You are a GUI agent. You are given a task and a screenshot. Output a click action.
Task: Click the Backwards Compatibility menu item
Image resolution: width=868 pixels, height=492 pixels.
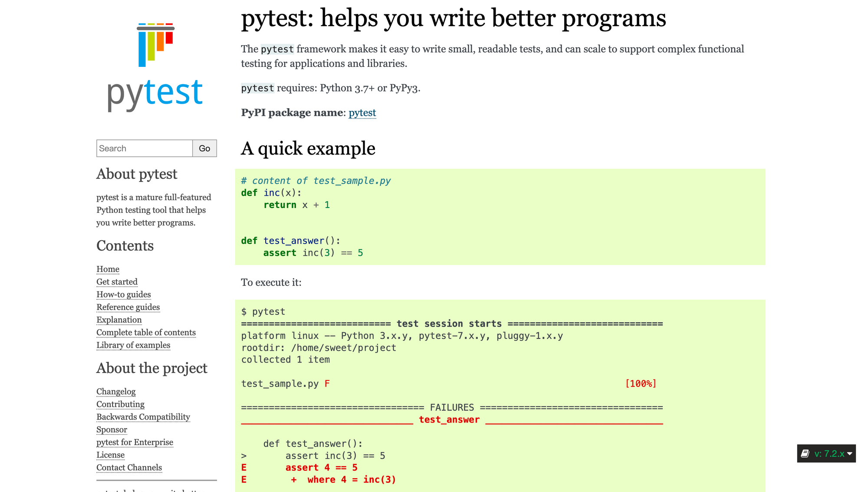[x=143, y=416]
